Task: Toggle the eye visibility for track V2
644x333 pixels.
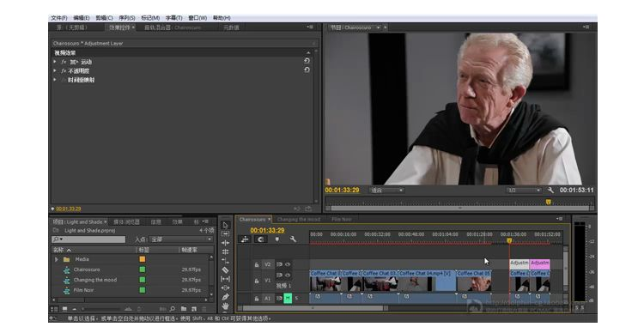Action: 288,264
